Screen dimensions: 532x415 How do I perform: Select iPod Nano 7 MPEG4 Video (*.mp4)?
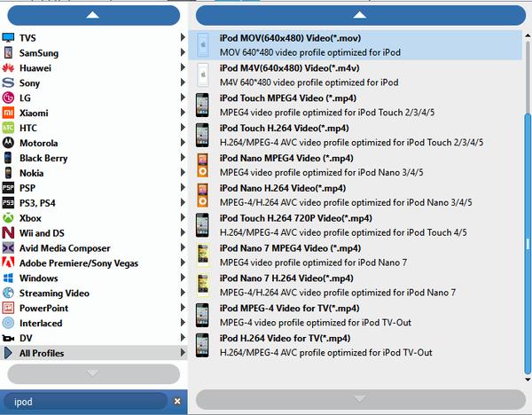pyautogui.click(x=356, y=255)
